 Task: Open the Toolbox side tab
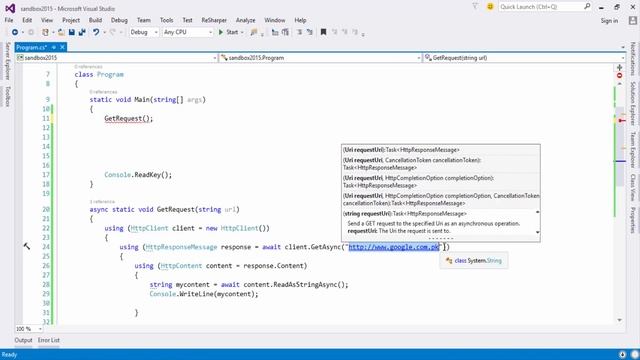pyautogui.click(x=7, y=96)
